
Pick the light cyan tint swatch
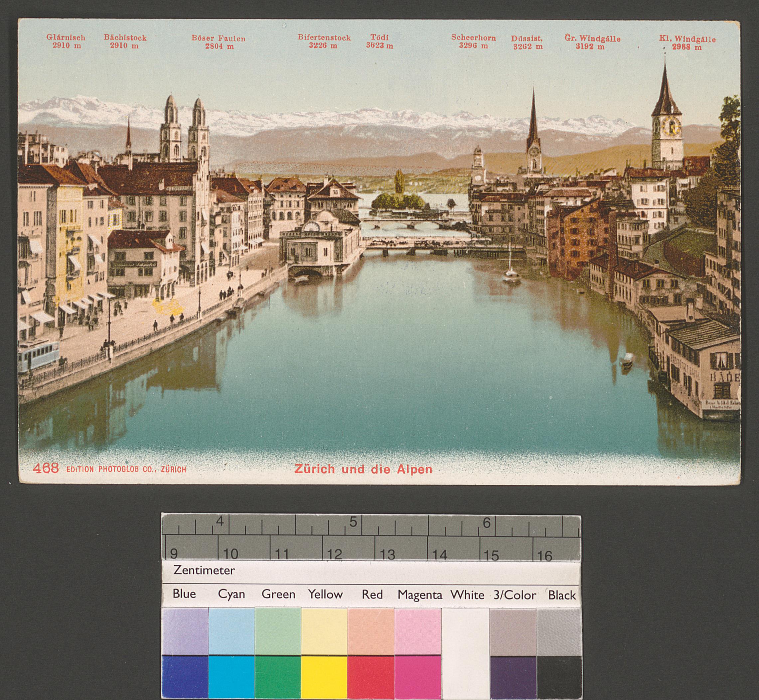pos(231,632)
